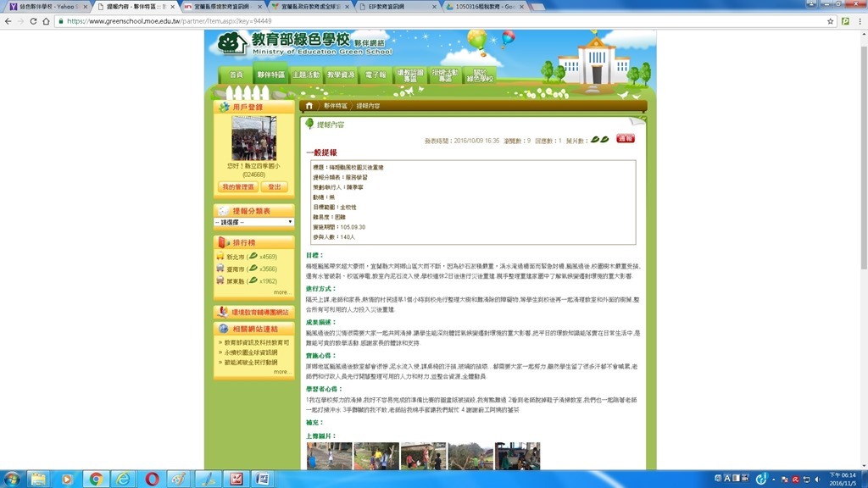Screen dimensions: 868x488
Task: Open the media player taskbar icon
Action: pyautogui.click(x=67, y=479)
